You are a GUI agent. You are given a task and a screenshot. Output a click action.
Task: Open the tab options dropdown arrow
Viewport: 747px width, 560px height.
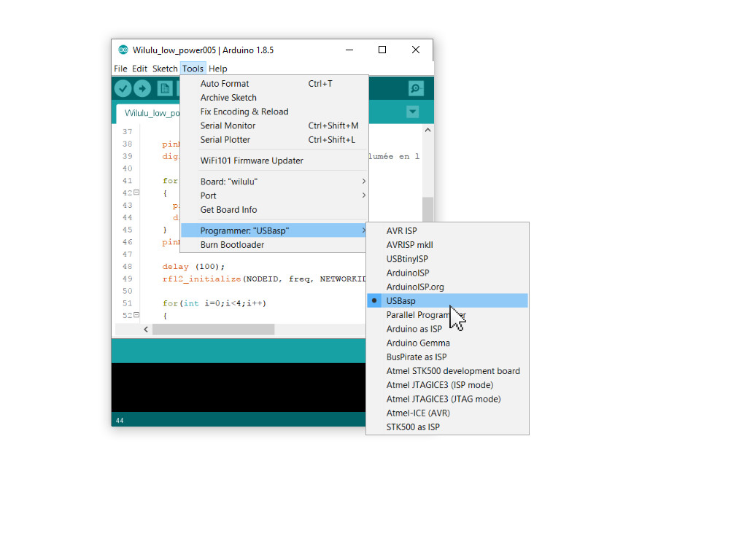[413, 112]
